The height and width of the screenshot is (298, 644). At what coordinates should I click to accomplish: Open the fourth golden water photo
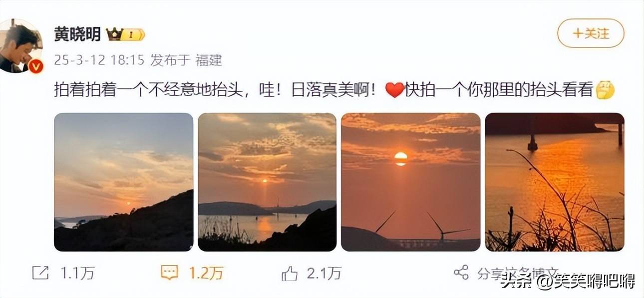[x=555, y=182]
